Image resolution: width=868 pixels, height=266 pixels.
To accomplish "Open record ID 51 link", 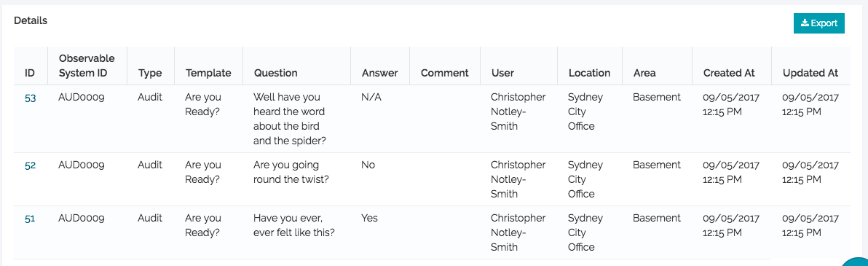I will point(30,219).
